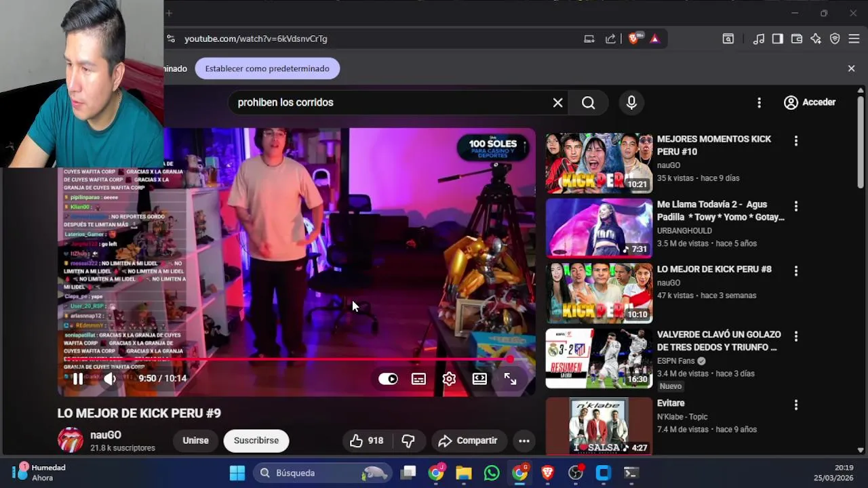868x488 pixels.
Task: Open the player settings gear
Action: coord(449,379)
